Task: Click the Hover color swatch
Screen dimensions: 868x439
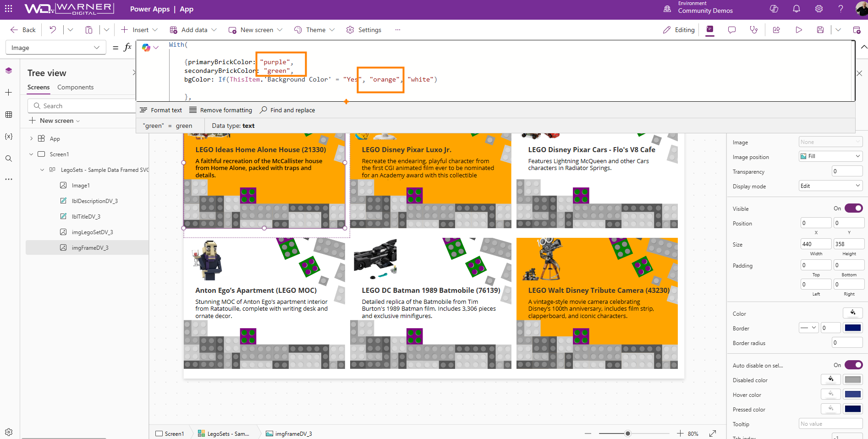Action: coord(853,394)
